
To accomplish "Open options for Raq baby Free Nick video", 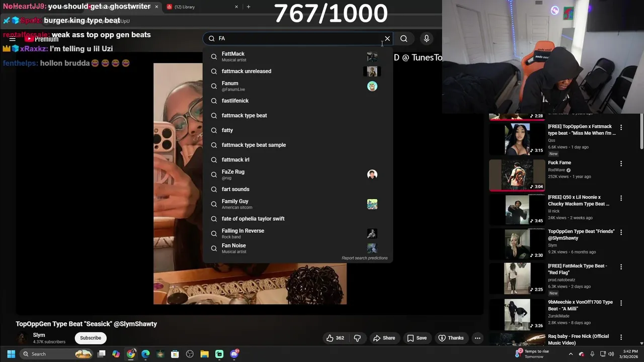I will [x=621, y=337].
